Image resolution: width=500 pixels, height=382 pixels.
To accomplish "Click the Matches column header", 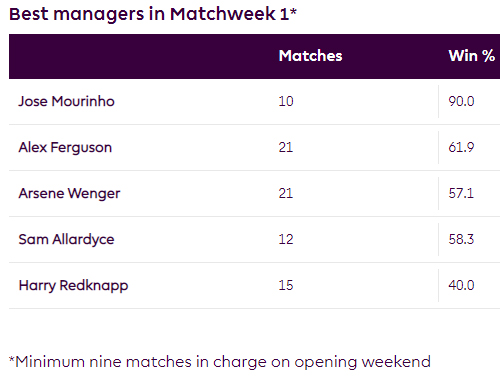I will pyautogui.click(x=310, y=56).
